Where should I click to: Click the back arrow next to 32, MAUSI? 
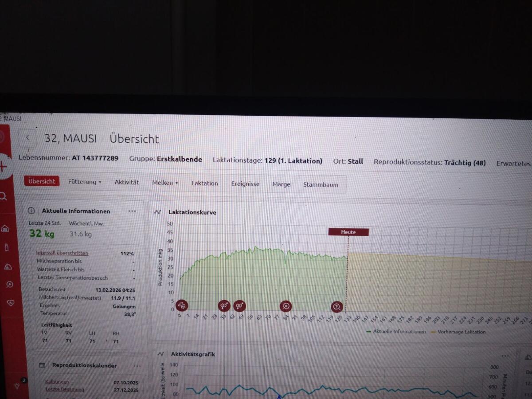[x=27, y=138]
